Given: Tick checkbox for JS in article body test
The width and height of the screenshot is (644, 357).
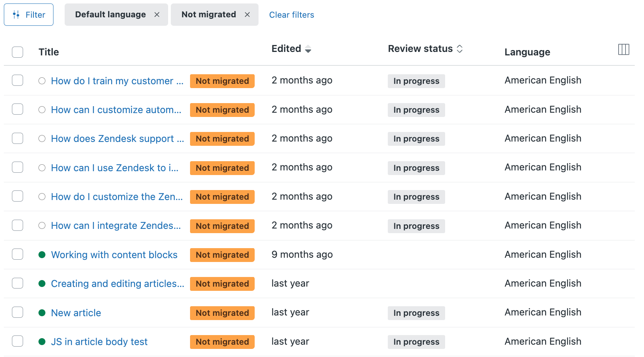Looking at the screenshot, I should tap(18, 341).
